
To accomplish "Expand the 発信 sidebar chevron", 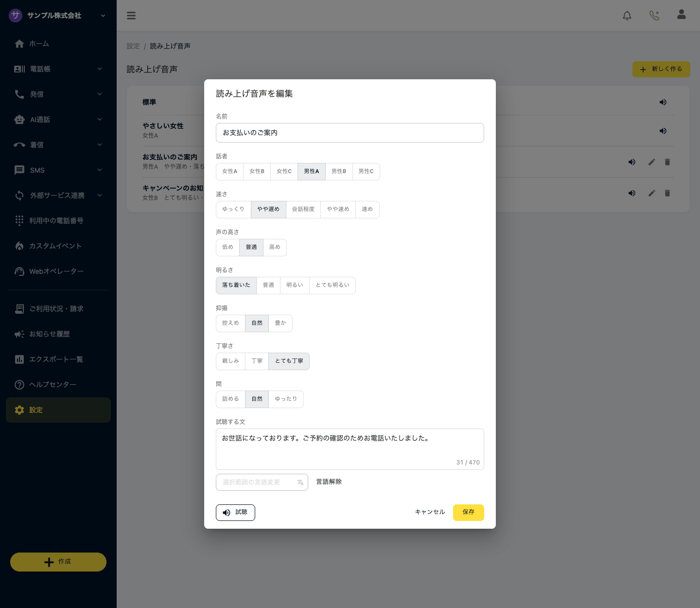I will [100, 94].
